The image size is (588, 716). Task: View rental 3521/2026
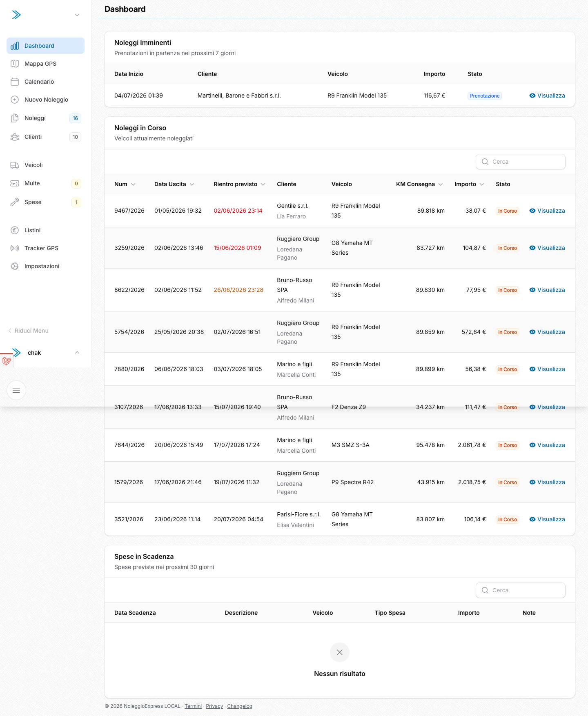(x=547, y=519)
